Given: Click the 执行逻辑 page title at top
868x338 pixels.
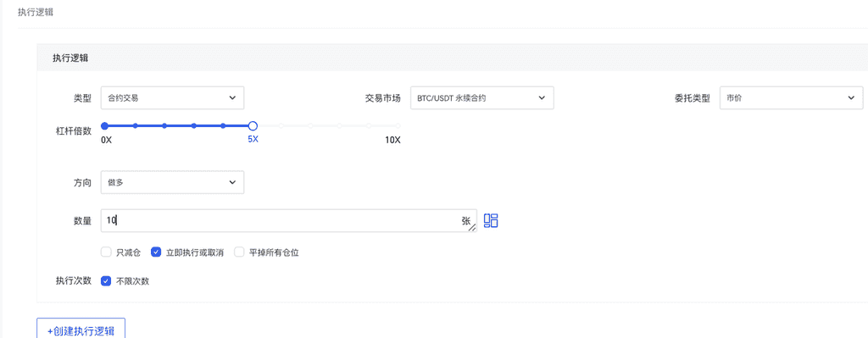Looking at the screenshot, I should point(36,12).
